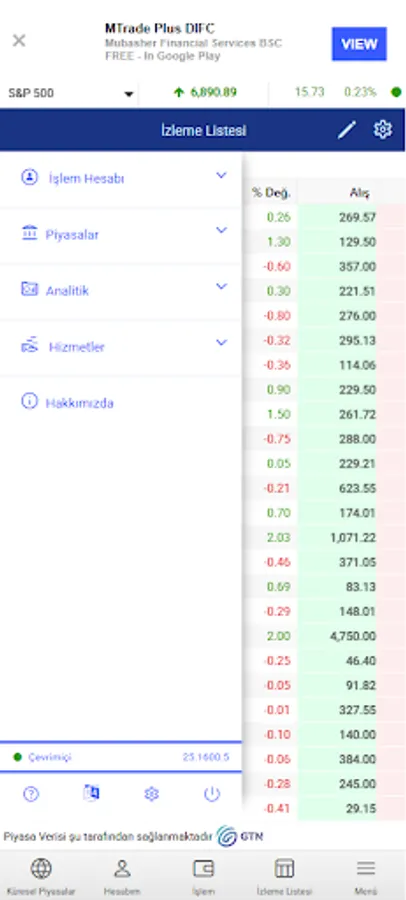
Task: Click the Alış price 4,750.00
Action: pyautogui.click(x=353, y=636)
